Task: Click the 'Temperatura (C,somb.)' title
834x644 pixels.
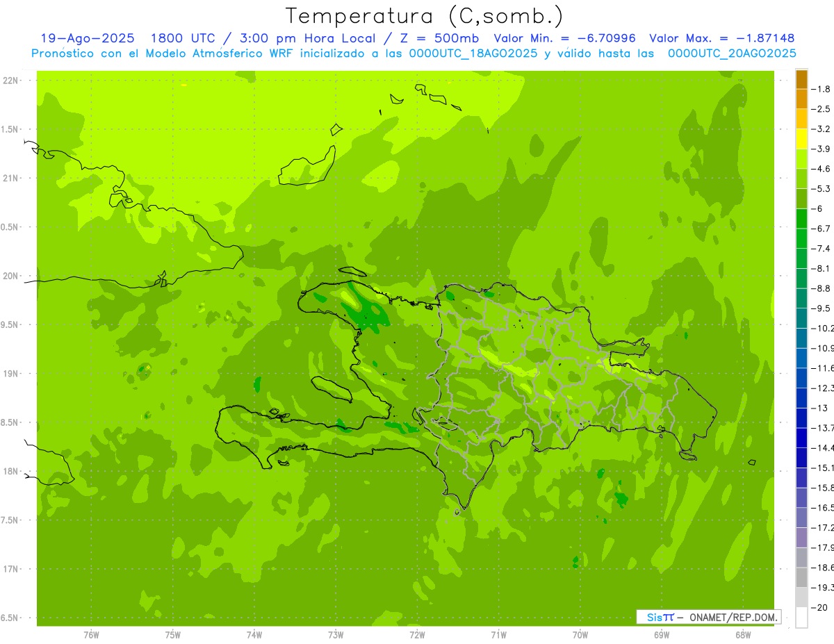Action: coord(425,16)
